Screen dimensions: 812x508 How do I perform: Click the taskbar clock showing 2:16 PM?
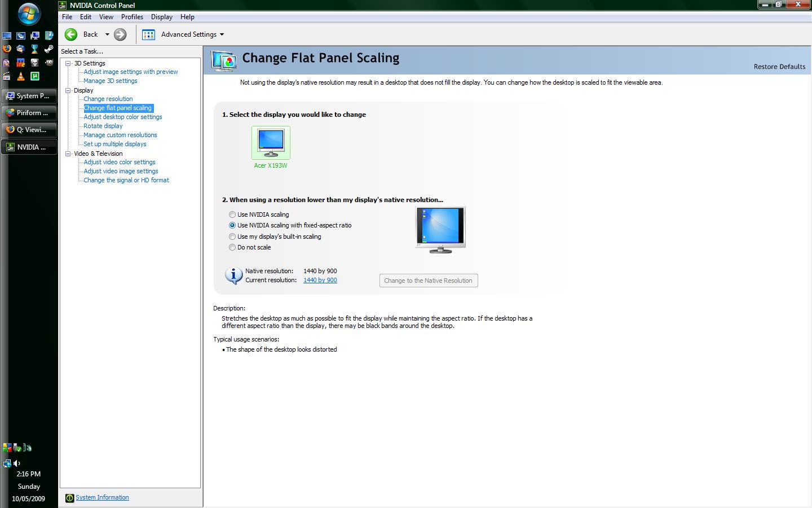click(x=29, y=474)
